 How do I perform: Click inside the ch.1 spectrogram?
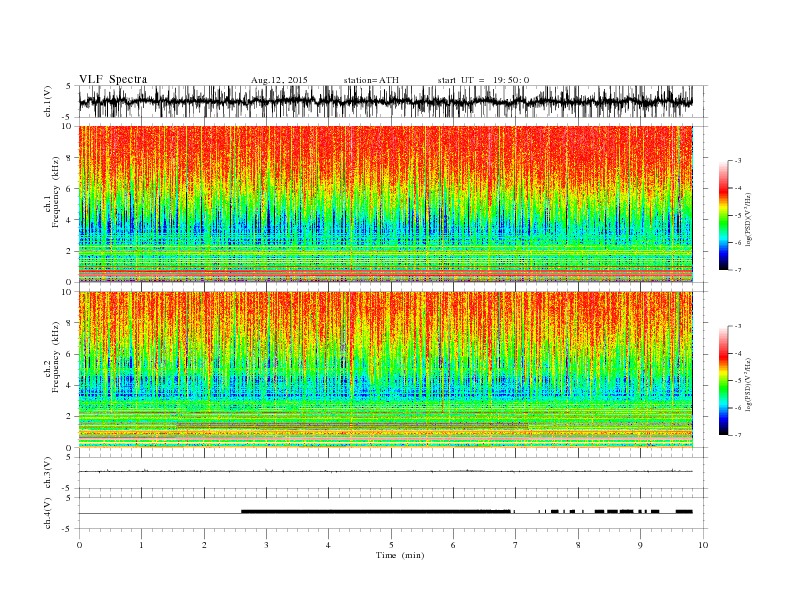(x=385, y=204)
